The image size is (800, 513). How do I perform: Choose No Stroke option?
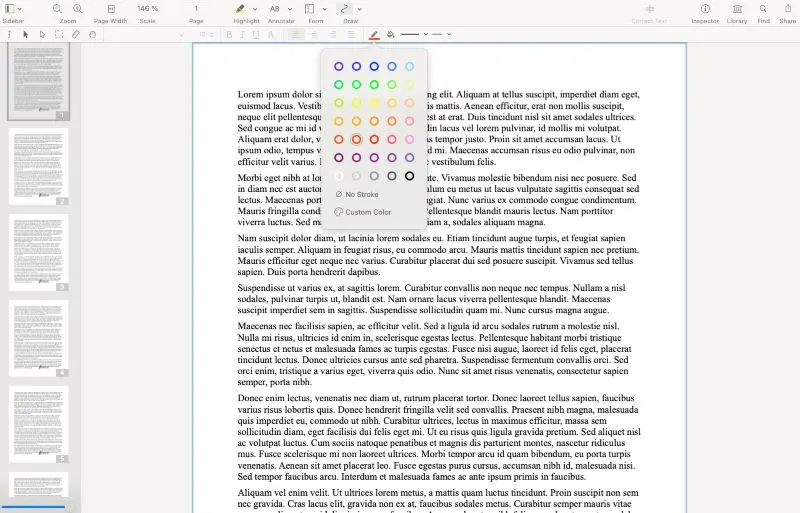pyautogui.click(x=357, y=194)
